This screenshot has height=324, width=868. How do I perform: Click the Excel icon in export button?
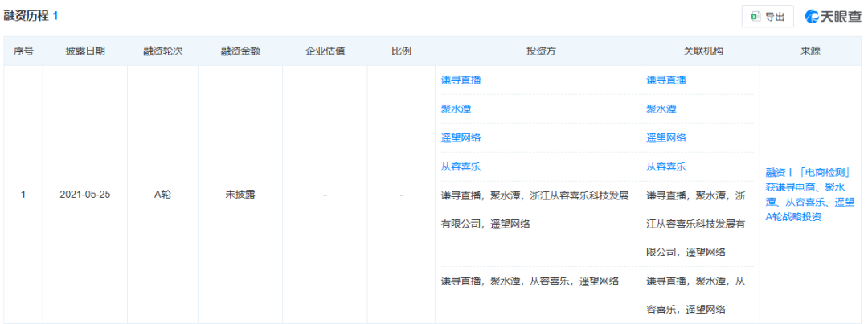click(x=755, y=17)
